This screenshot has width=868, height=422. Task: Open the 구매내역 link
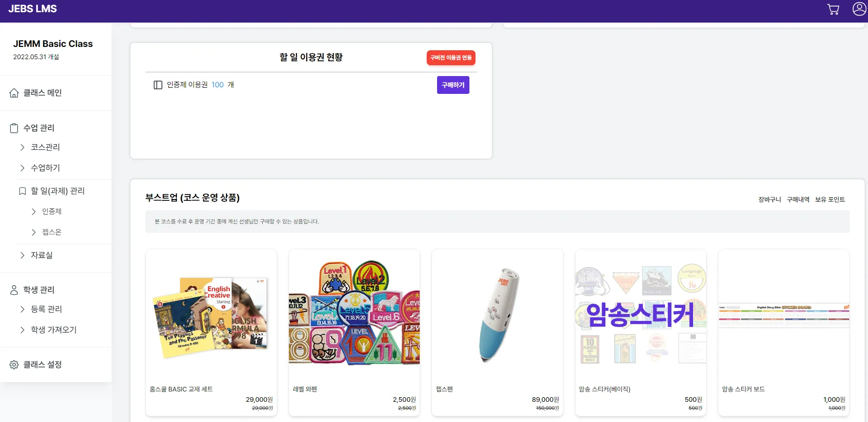click(798, 199)
